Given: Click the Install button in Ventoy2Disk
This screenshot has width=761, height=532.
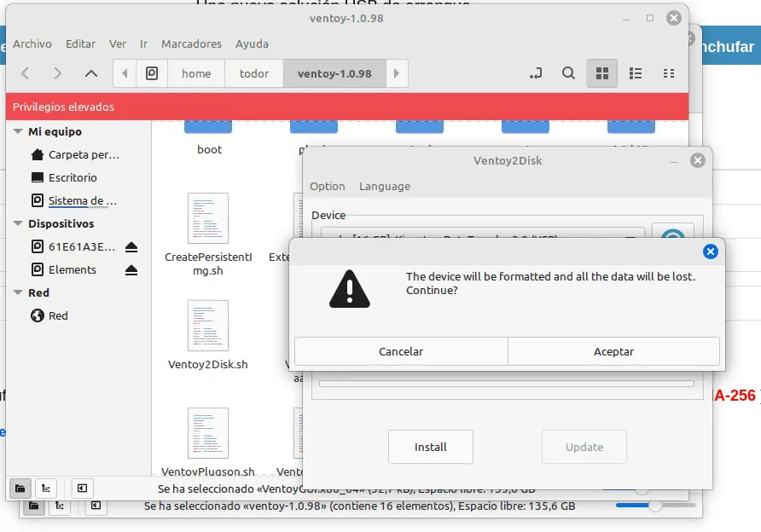Looking at the screenshot, I should pos(431,447).
